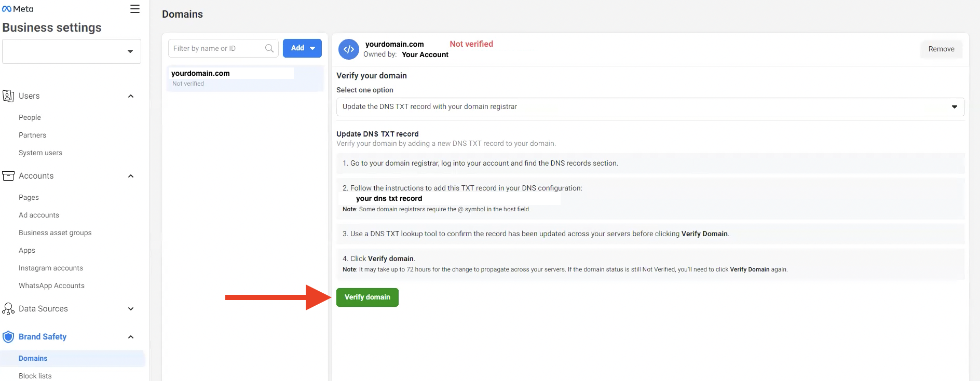The height and width of the screenshot is (381, 980).
Task: Expand the Data Sources section
Action: click(131, 309)
